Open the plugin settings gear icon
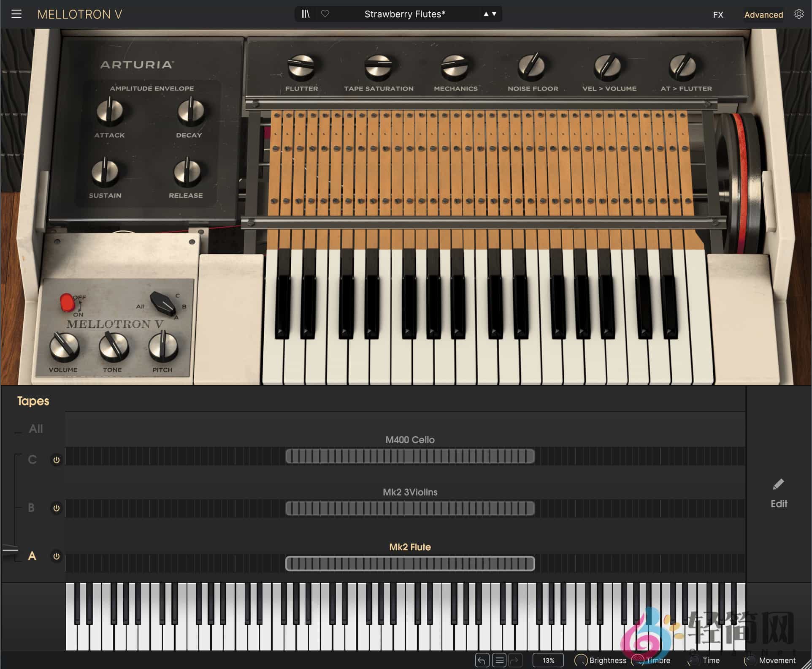812x669 pixels. [x=799, y=14]
